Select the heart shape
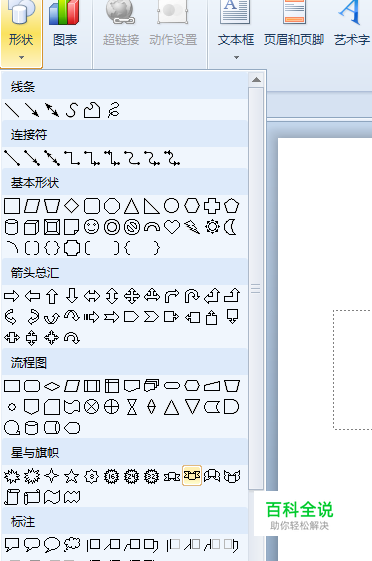This screenshot has height=561, width=372. [172, 227]
